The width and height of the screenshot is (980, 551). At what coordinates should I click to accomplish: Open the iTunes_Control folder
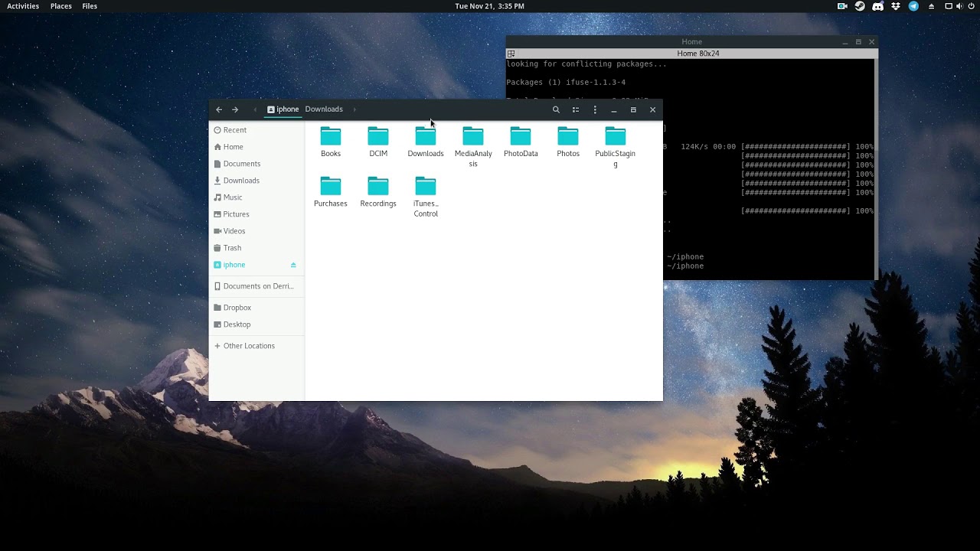pyautogui.click(x=426, y=197)
